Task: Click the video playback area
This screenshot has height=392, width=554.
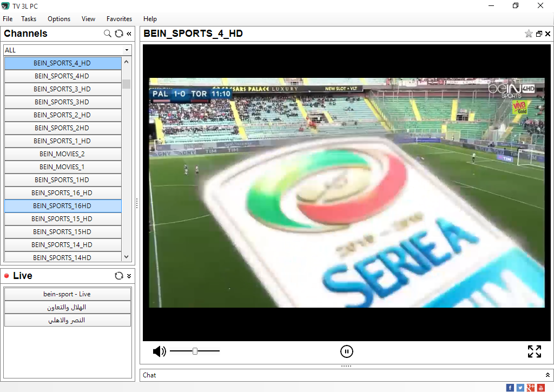Action: tap(347, 192)
